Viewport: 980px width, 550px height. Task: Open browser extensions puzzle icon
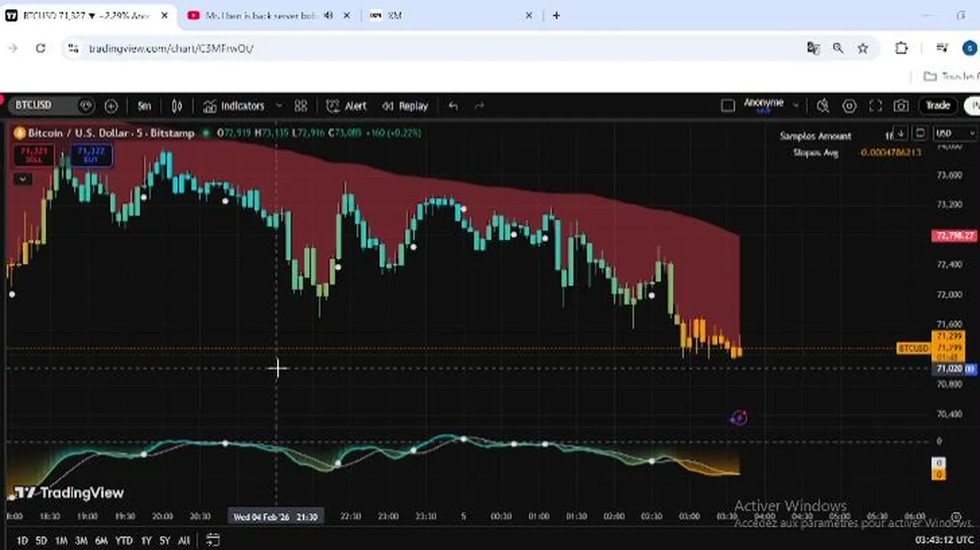[x=901, y=48]
